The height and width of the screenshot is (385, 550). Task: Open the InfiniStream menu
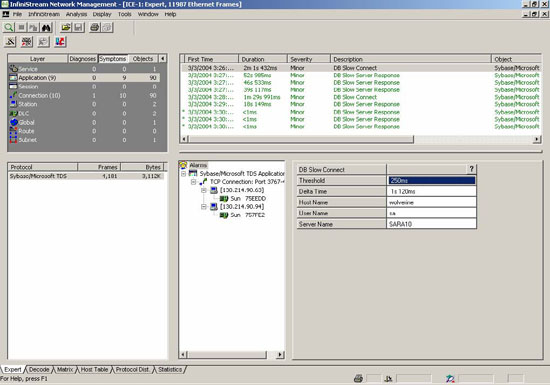click(44, 14)
